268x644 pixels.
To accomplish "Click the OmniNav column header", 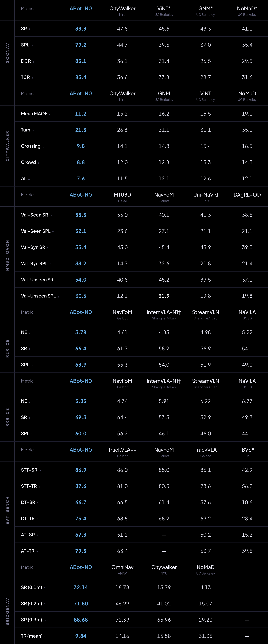I will [122, 567].
